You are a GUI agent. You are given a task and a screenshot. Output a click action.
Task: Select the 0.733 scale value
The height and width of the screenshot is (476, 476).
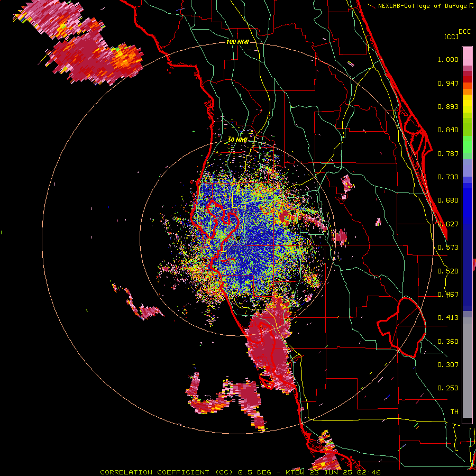(x=448, y=177)
